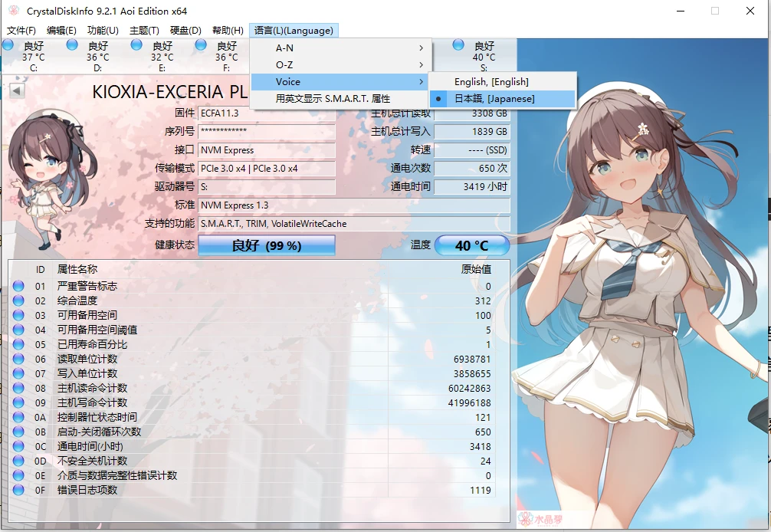
Task: Click status orb for attribute 08 主机读命令计数
Action: (x=18, y=388)
